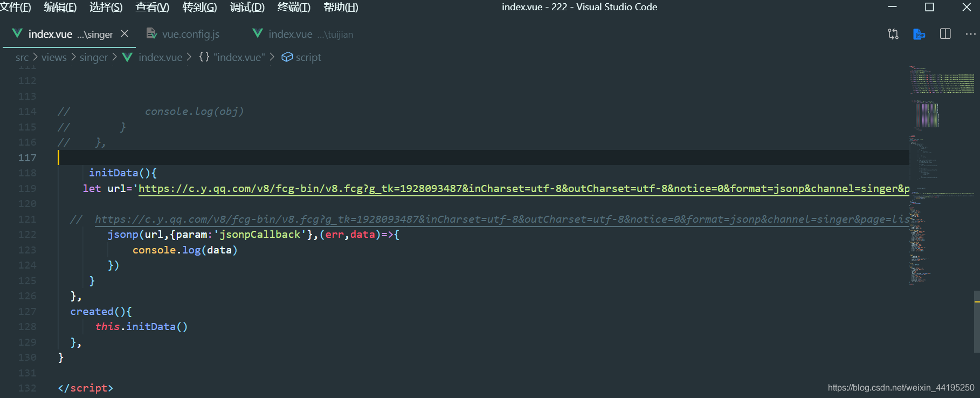980x398 pixels.
Task: Click the Vue icon on tuijian tab
Action: [258, 33]
